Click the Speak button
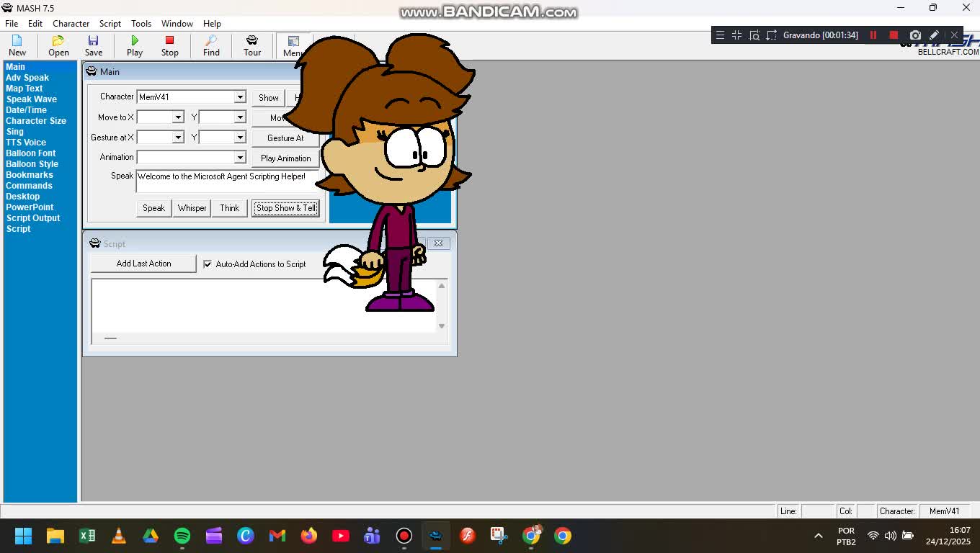 (x=153, y=208)
